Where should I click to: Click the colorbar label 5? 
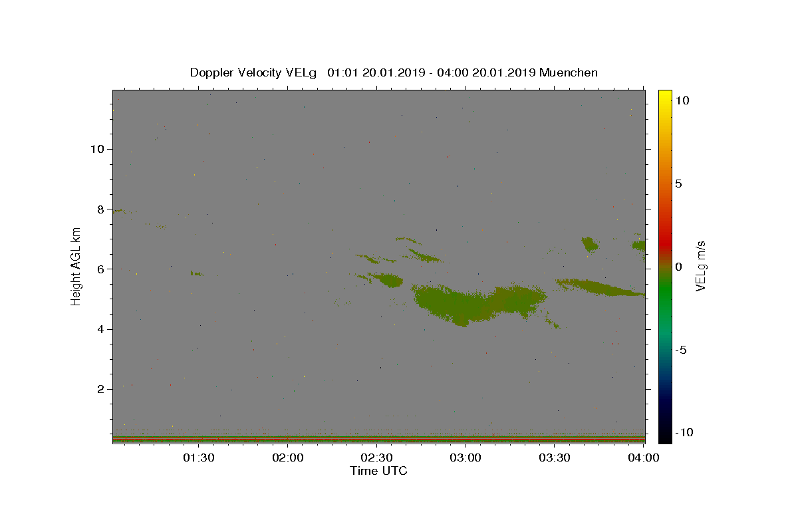[x=678, y=184]
